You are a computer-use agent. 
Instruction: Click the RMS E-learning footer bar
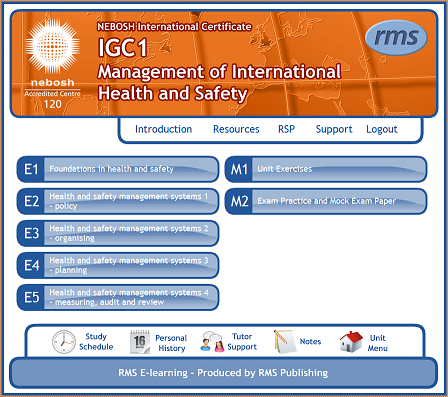pyautogui.click(x=223, y=373)
